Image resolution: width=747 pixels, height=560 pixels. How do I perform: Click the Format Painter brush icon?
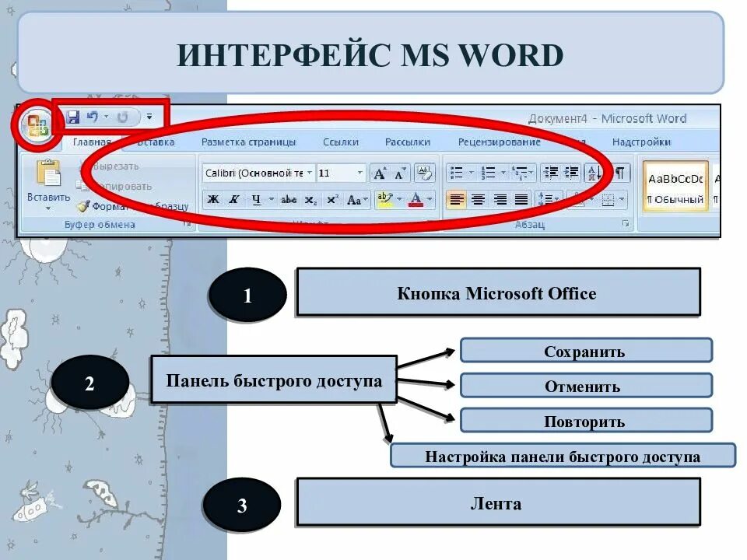tap(84, 206)
